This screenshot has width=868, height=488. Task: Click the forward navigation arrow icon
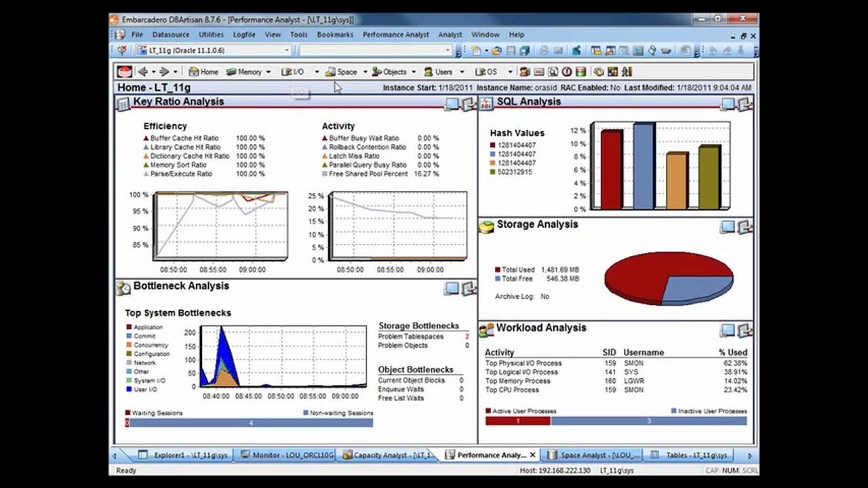(x=165, y=72)
